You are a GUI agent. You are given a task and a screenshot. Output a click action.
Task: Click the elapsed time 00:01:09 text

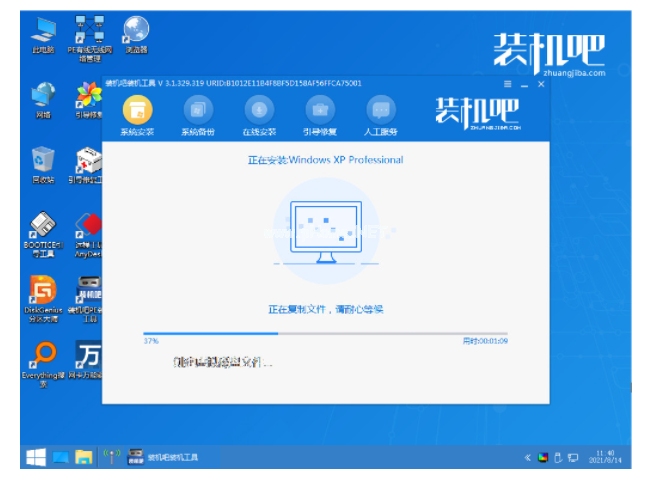(x=485, y=341)
